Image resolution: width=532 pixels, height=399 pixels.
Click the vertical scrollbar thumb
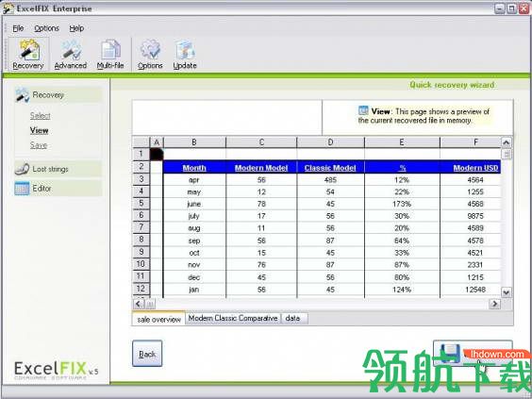pos(507,155)
